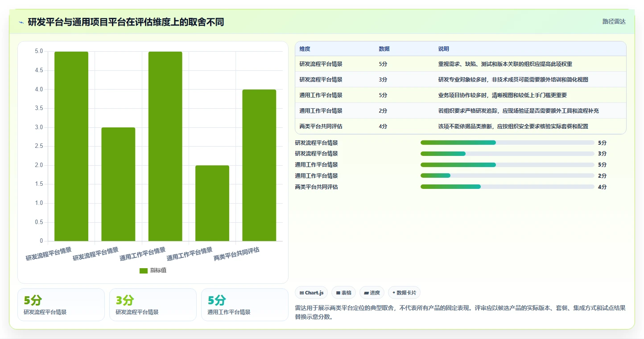Select the cell starting 重视需求、缺陷、测试
The height and width of the screenshot is (339, 644).
tap(505, 64)
